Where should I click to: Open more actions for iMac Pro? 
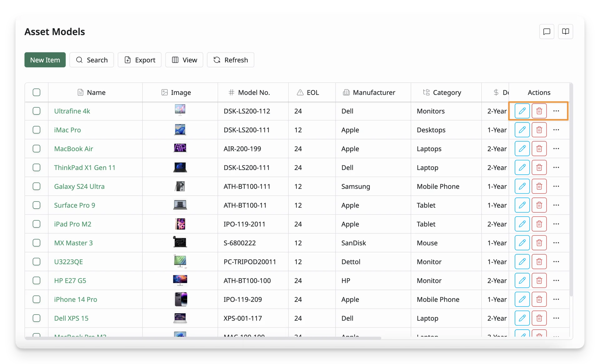point(556,130)
